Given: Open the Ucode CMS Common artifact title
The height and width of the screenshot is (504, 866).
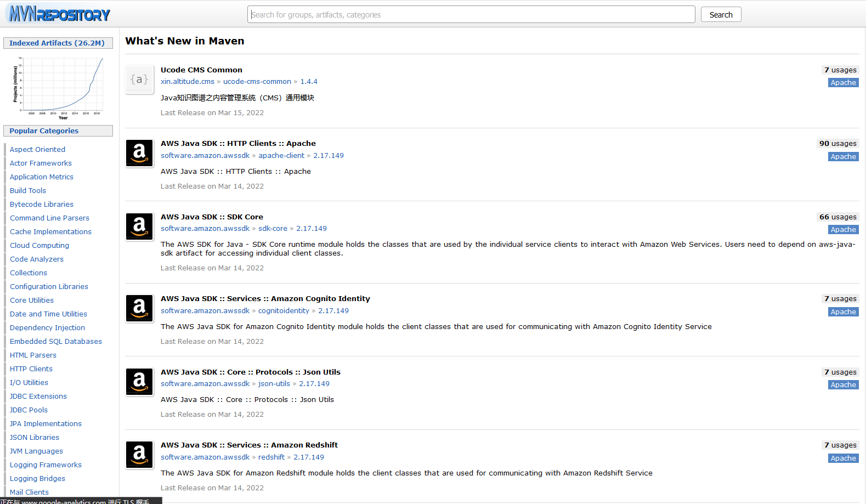Looking at the screenshot, I should [201, 70].
